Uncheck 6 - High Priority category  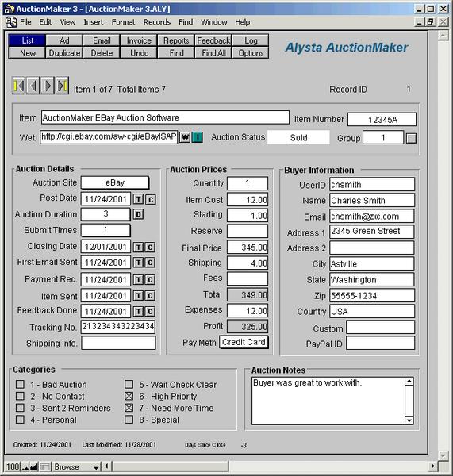coord(129,396)
